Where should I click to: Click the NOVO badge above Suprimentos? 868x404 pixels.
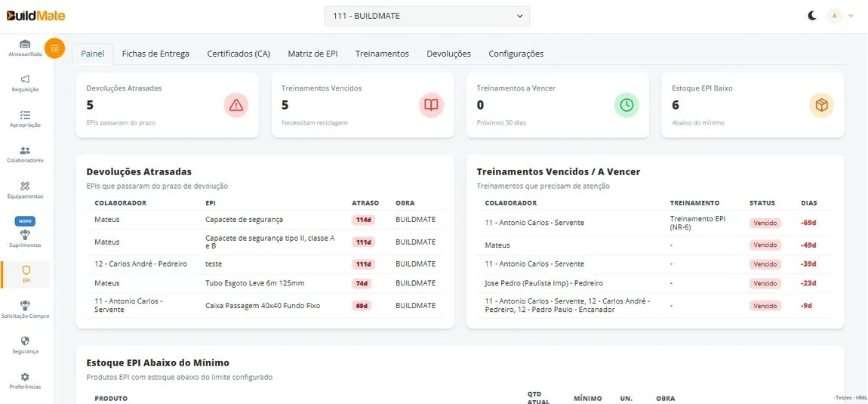[x=25, y=221]
